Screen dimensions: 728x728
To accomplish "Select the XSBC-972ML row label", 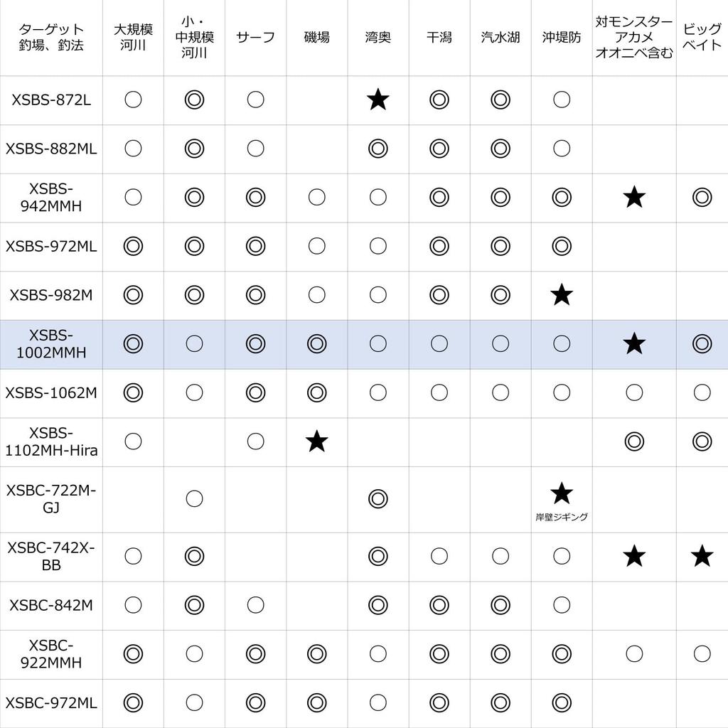I will [51, 703].
